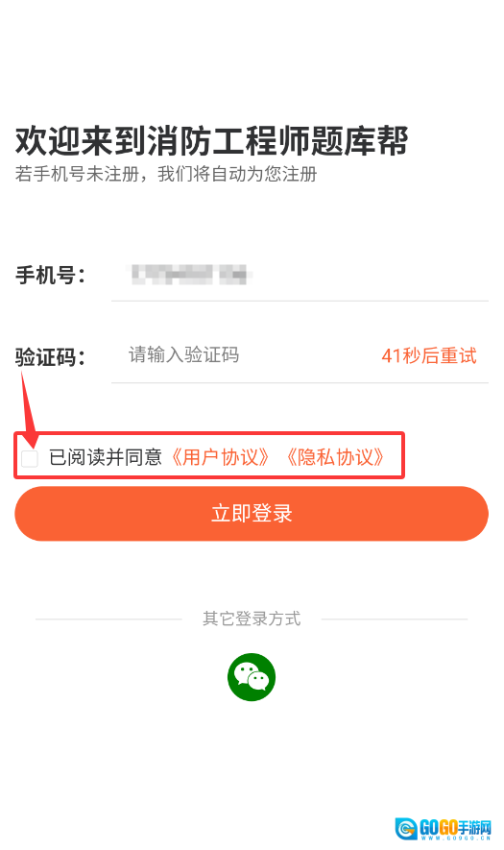
Task: Click the 欢迎来到消防工程师题库帮 heading
Action: [x=211, y=141]
